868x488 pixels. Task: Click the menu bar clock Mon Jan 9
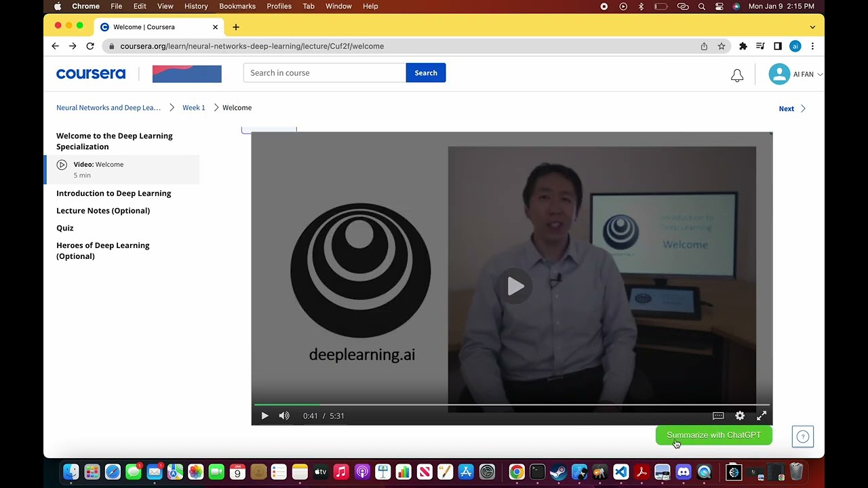pyautogui.click(x=781, y=6)
